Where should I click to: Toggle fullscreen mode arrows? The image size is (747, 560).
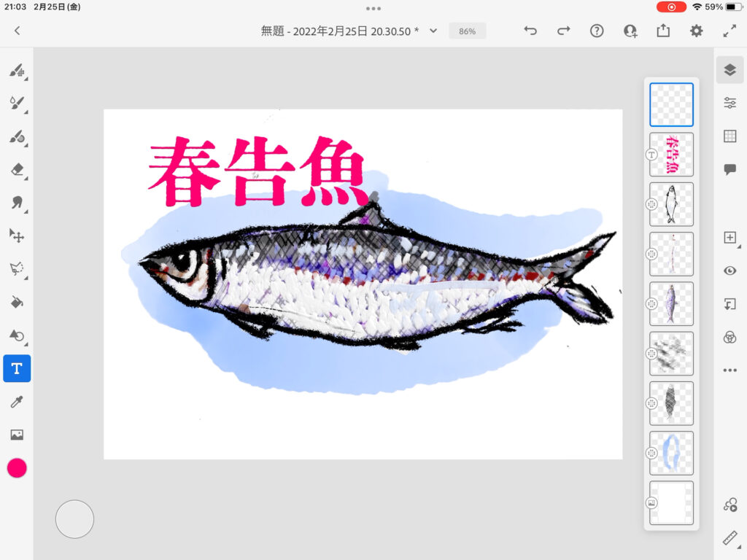(x=729, y=31)
